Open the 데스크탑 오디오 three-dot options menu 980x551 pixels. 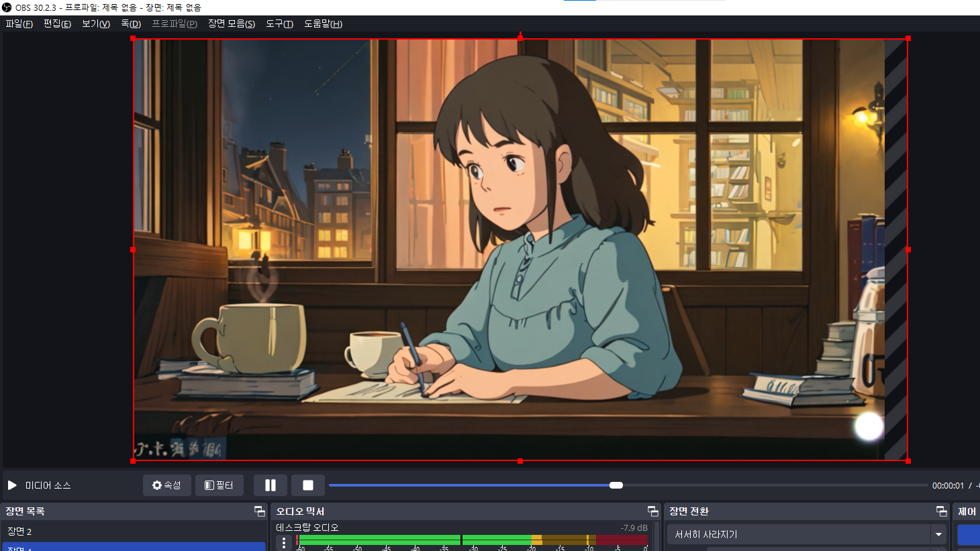pyautogui.click(x=285, y=542)
